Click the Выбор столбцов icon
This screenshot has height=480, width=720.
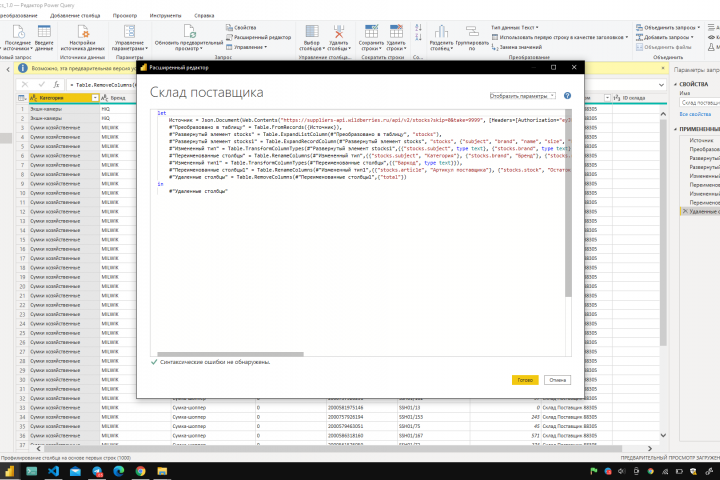point(312,32)
